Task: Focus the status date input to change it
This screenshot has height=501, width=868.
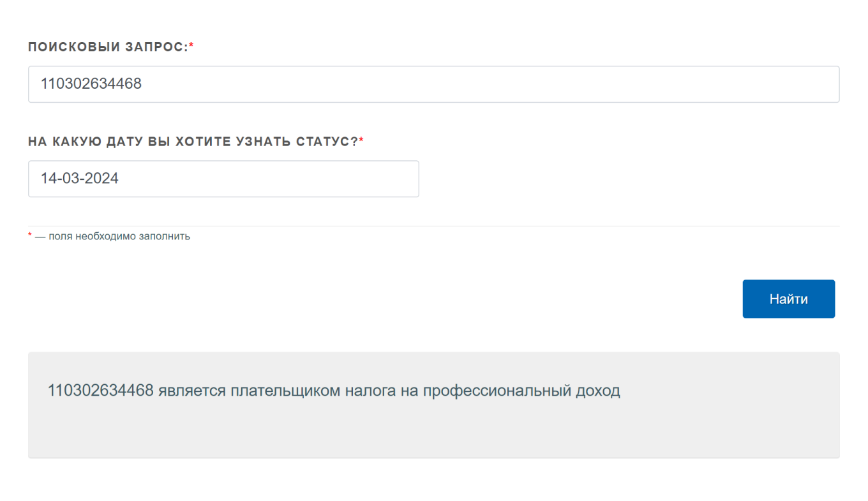Action: coord(223,179)
